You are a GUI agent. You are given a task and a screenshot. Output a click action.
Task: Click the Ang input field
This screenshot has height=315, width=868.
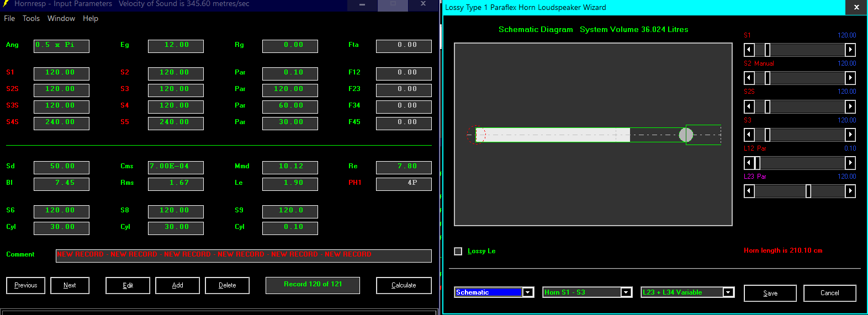61,46
